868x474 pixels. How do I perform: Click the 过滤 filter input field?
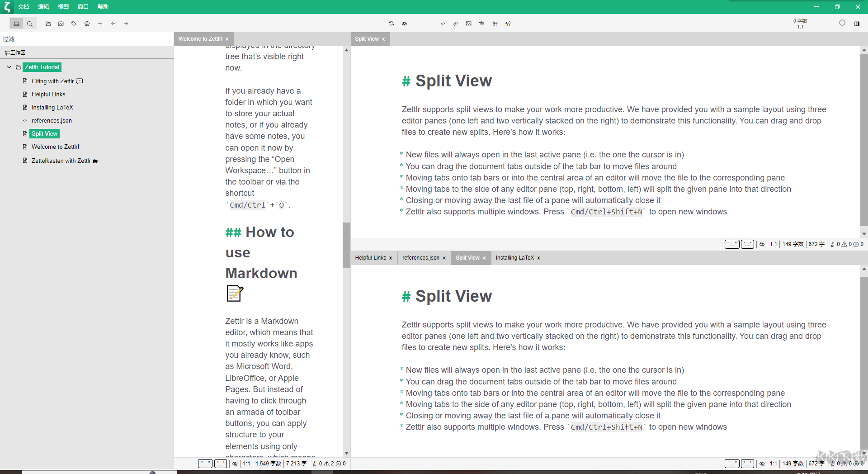pos(86,39)
